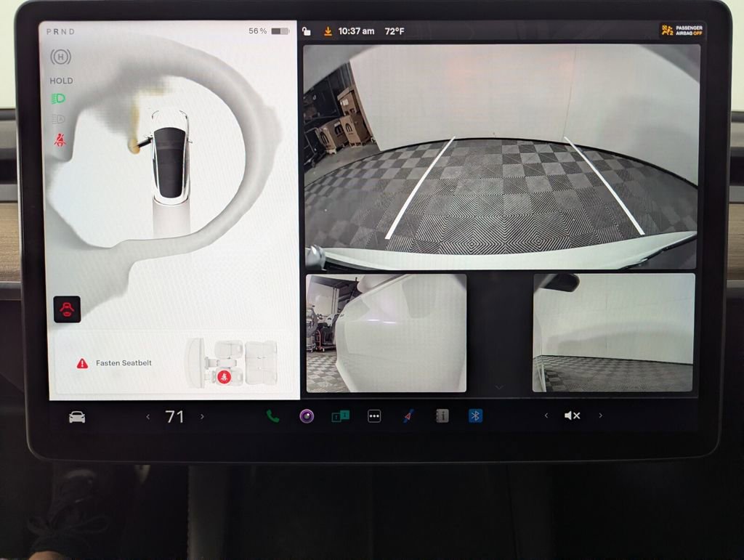Select the left side camera view
The width and height of the screenshot is (744, 560).
pyautogui.click(x=386, y=333)
